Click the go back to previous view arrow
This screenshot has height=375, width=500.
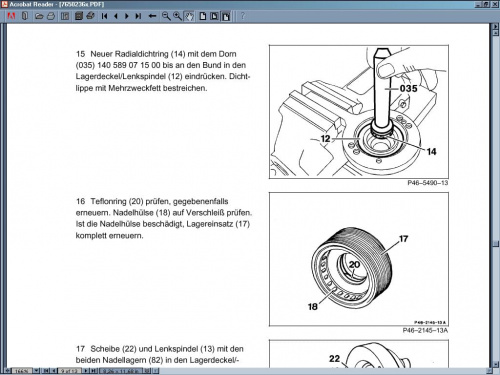(x=152, y=16)
